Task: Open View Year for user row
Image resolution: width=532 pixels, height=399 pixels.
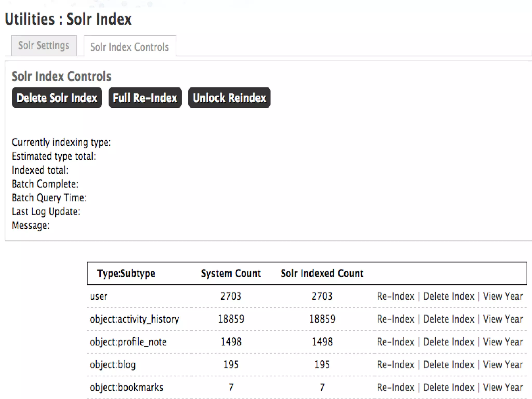Action: [x=502, y=296]
